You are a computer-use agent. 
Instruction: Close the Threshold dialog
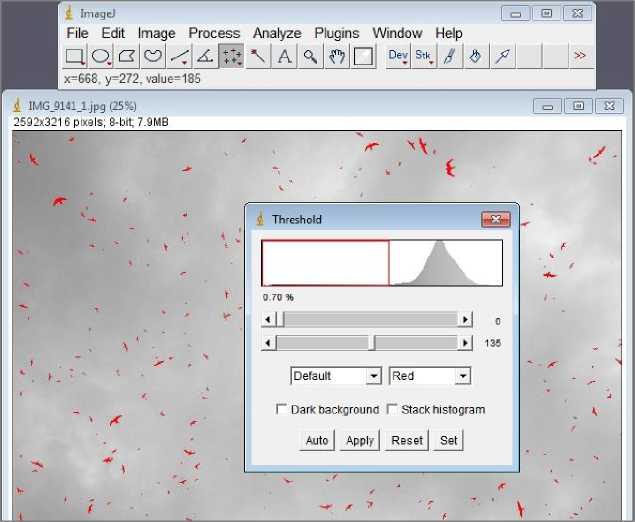point(495,219)
